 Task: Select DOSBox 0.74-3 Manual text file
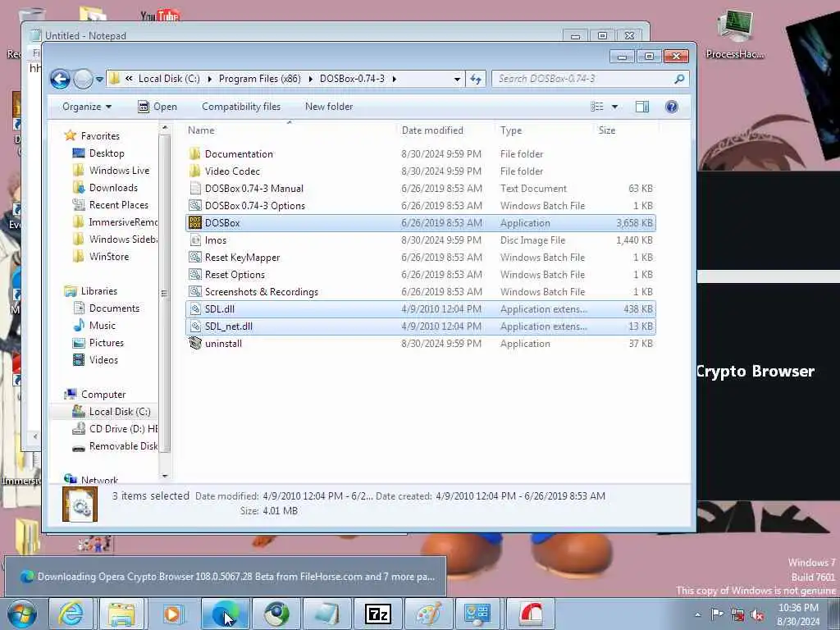pos(421,189)
